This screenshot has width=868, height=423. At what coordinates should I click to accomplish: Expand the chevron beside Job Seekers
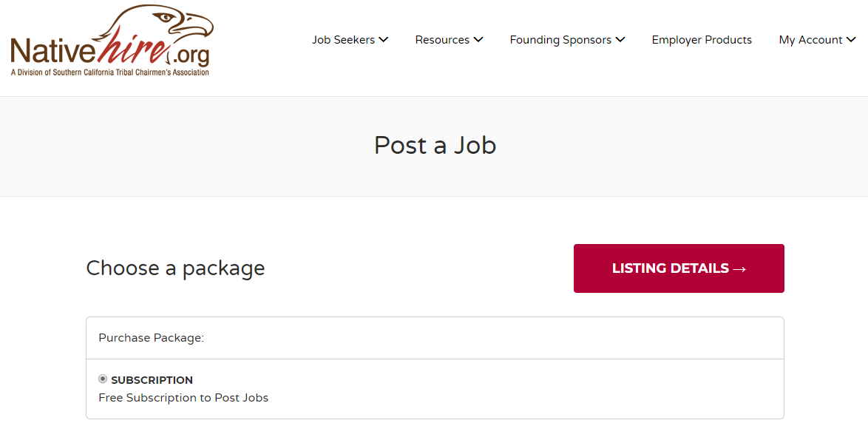(x=383, y=40)
